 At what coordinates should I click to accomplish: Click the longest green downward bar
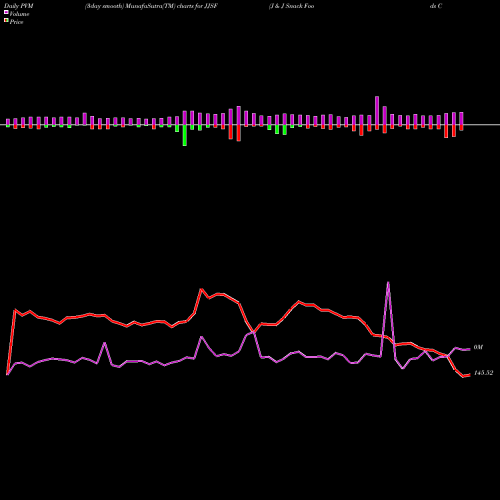[x=185, y=135]
